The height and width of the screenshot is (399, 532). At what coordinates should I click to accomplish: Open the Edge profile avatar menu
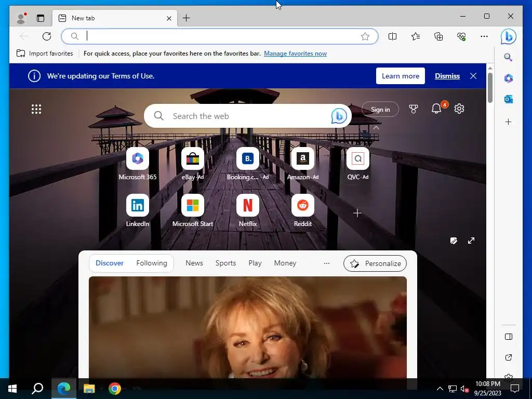tap(21, 18)
